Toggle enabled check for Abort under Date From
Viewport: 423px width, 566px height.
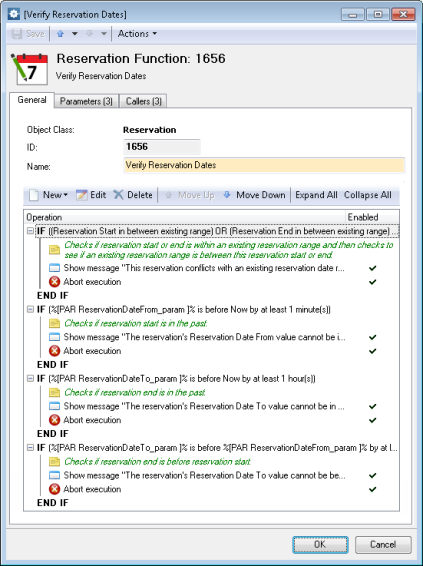click(x=372, y=351)
